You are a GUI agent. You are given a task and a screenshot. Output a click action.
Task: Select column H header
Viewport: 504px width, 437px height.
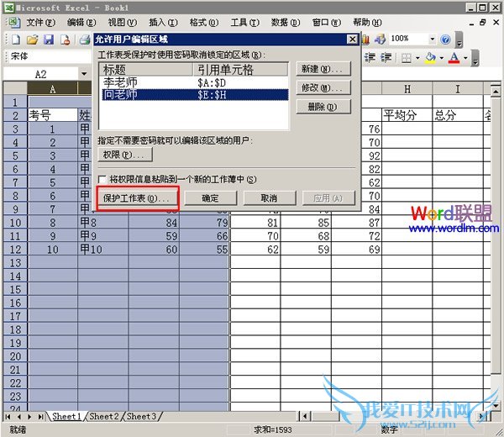point(407,89)
